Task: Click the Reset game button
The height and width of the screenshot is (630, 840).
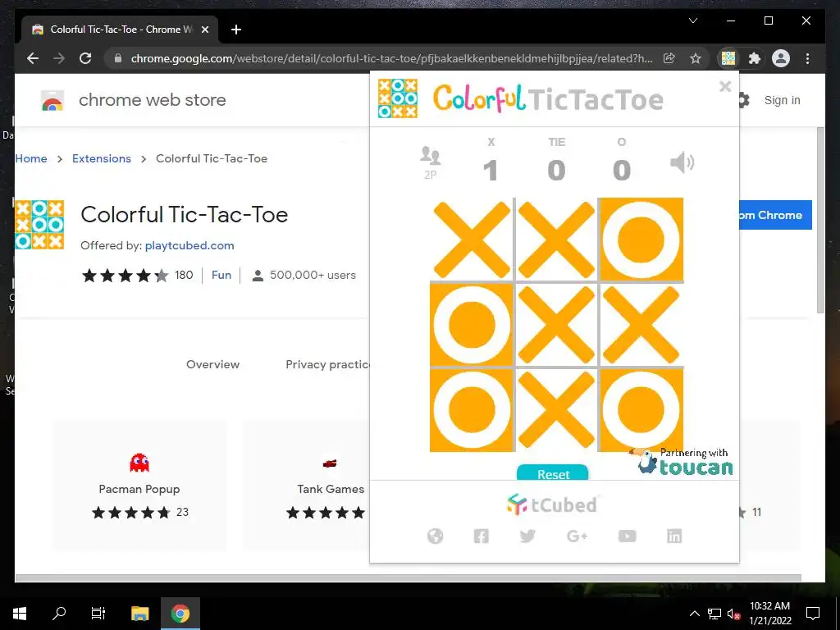Action: coord(553,473)
